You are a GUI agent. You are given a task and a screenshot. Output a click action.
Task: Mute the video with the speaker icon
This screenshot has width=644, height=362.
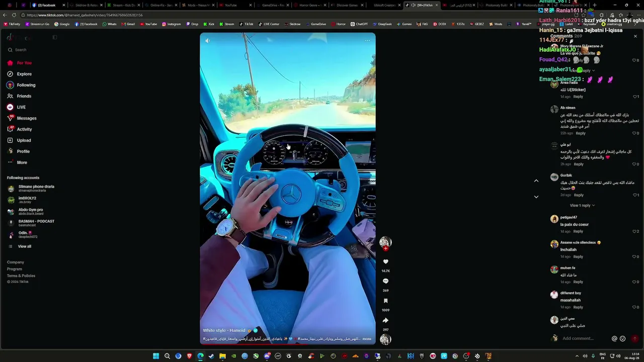[x=207, y=41]
